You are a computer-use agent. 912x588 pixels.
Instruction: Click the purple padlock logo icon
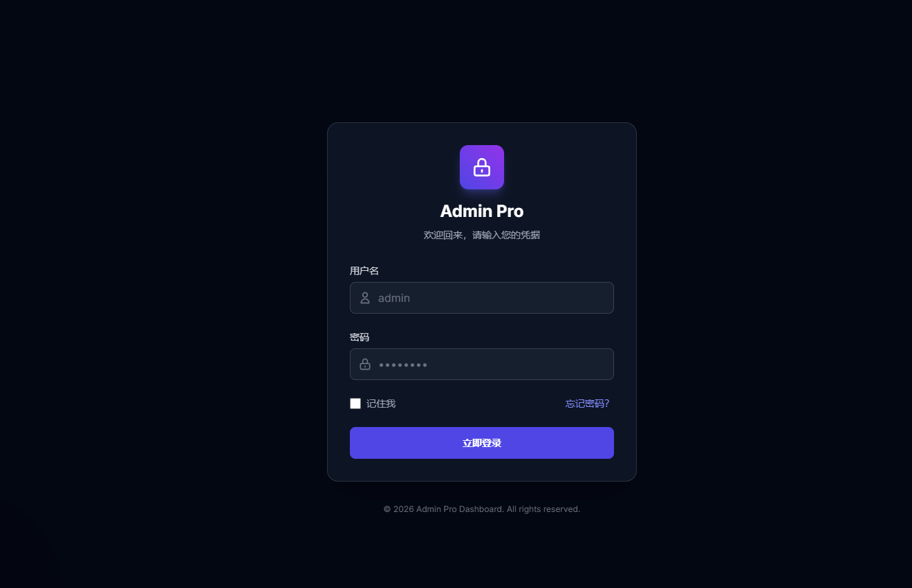[x=482, y=167]
